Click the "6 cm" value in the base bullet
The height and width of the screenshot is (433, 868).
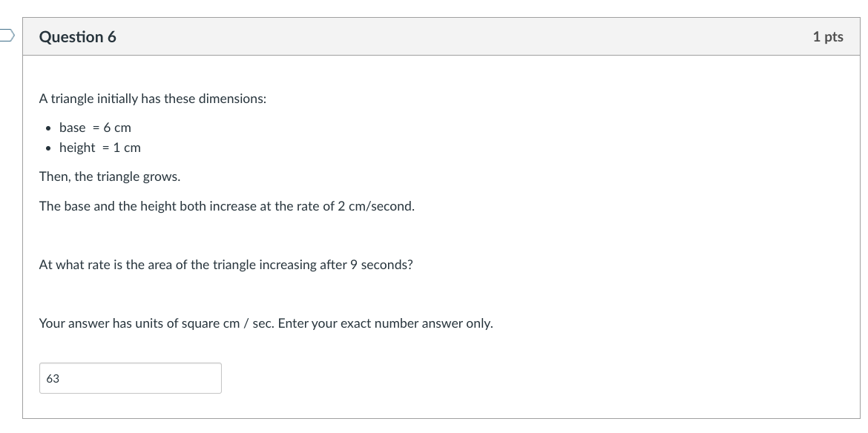coord(117,128)
